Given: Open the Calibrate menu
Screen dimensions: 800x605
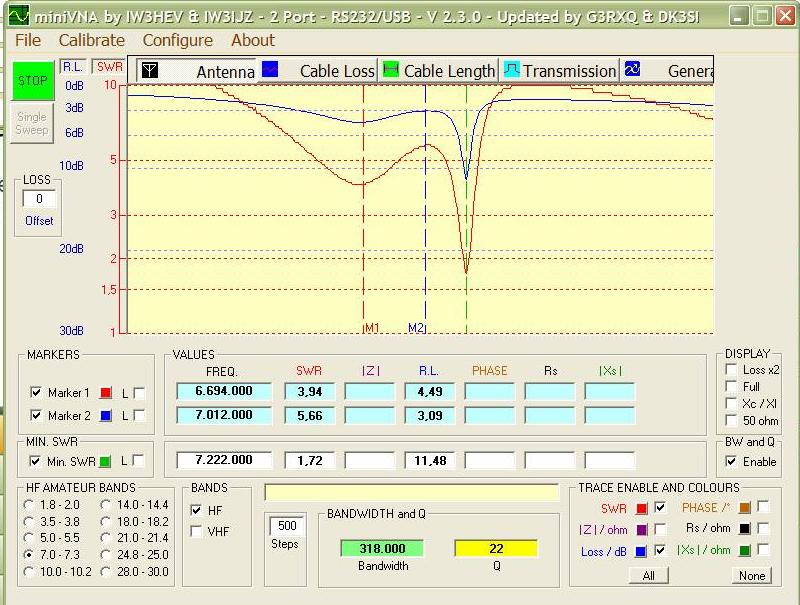Looking at the screenshot, I should coord(92,40).
